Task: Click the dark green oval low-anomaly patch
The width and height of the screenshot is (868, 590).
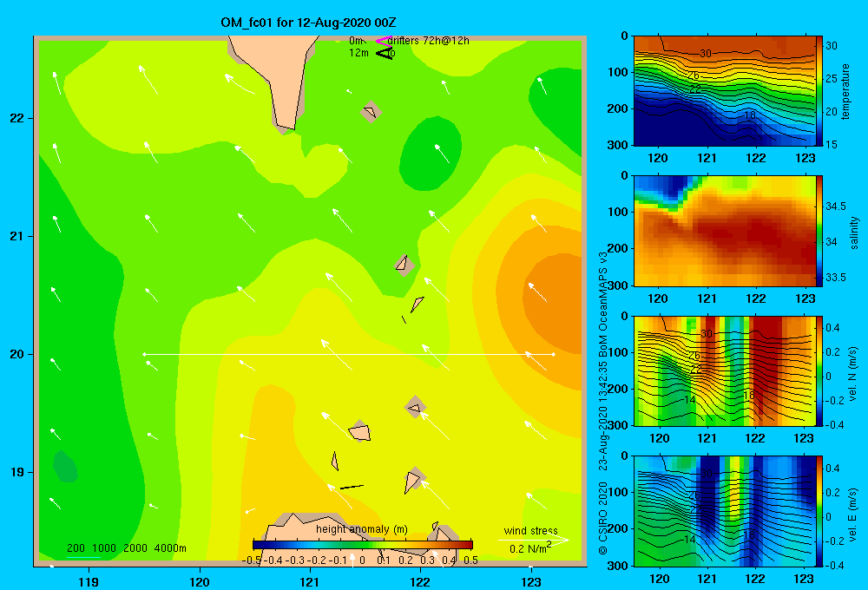Action: click(x=431, y=153)
